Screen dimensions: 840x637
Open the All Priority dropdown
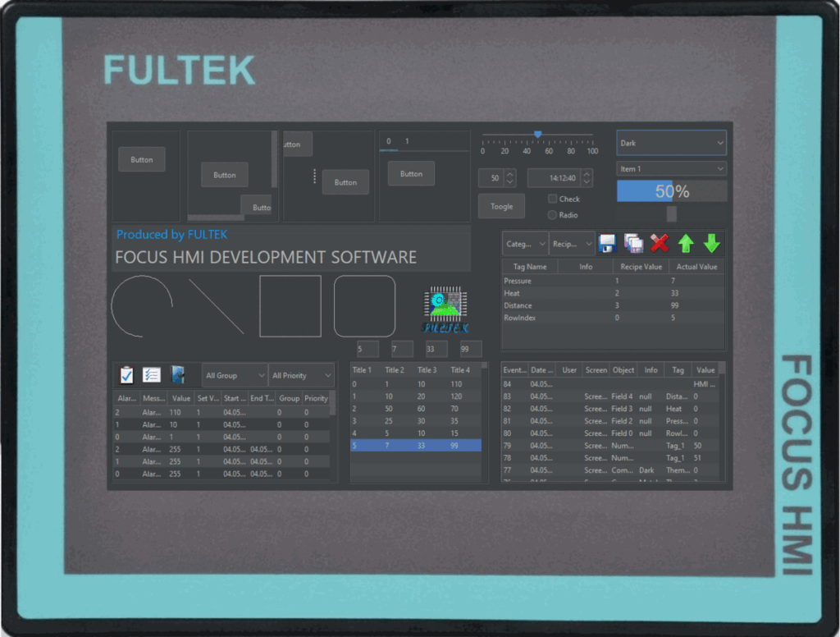300,374
